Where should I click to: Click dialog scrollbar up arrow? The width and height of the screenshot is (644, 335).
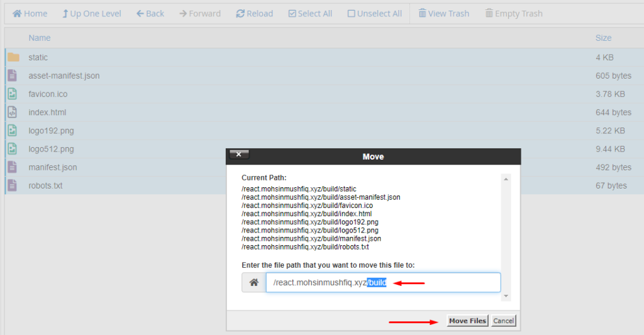click(506, 179)
